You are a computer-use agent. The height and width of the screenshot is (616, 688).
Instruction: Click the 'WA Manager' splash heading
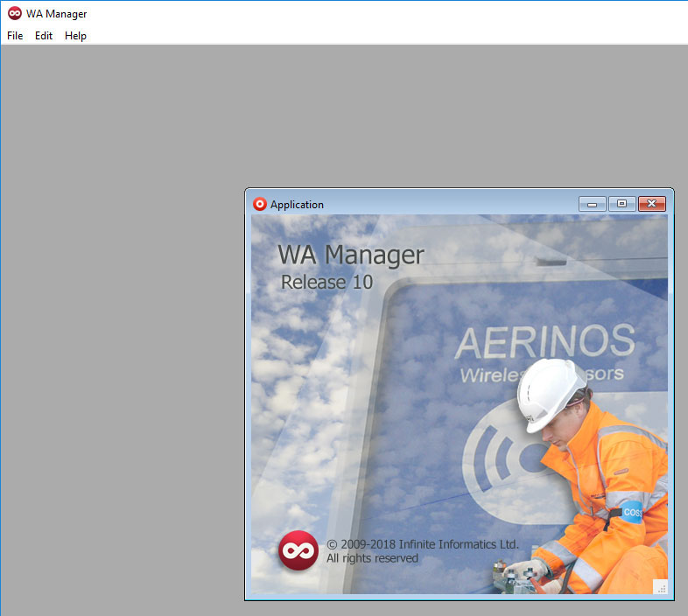coord(351,255)
